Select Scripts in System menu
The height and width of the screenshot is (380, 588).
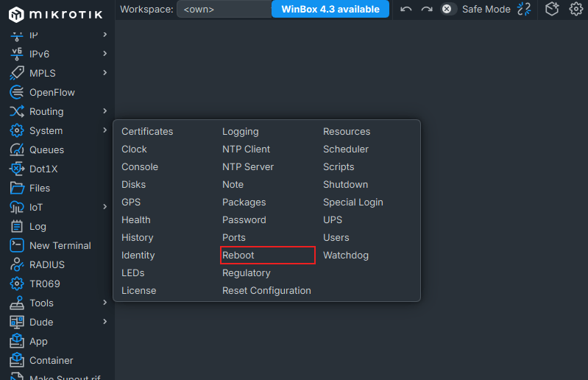(339, 167)
